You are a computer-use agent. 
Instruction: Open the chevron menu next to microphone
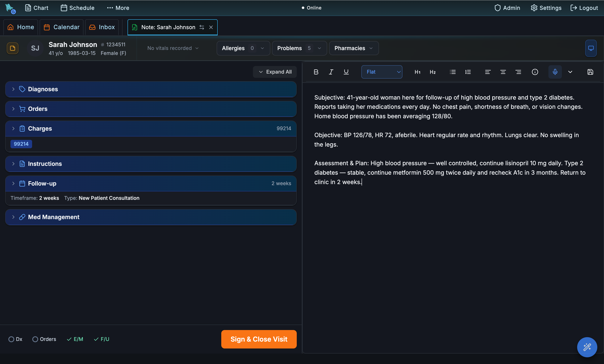[x=570, y=72]
